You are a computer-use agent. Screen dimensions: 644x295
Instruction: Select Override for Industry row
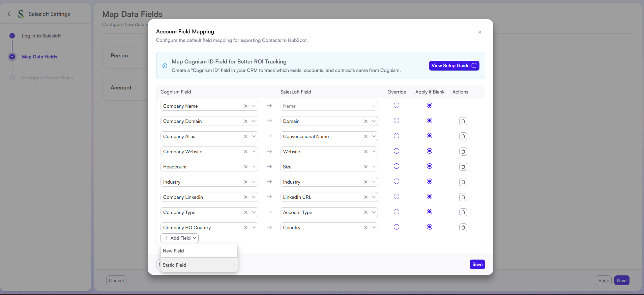tap(397, 181)
